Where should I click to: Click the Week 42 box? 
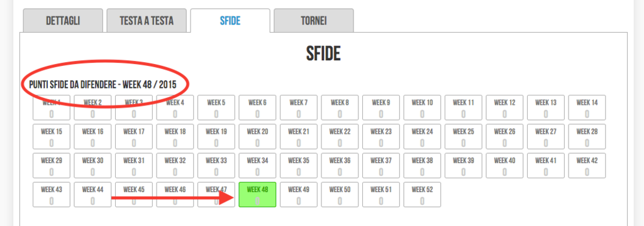[x=587, y=166]
